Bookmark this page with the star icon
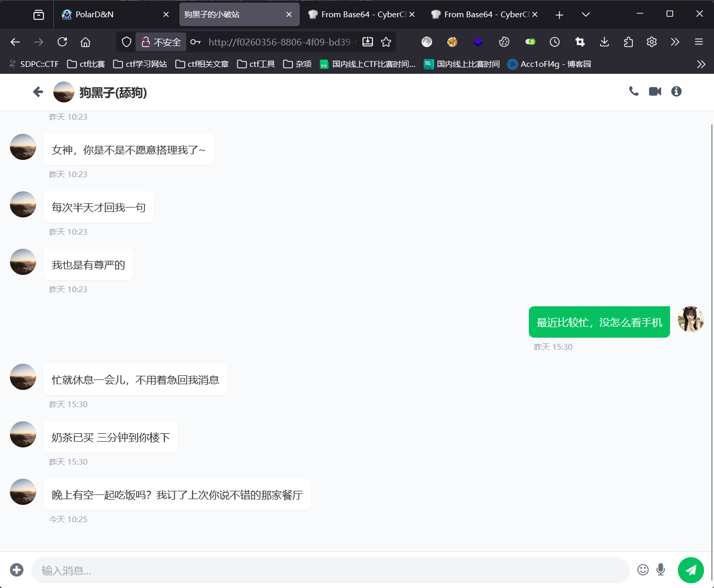 [x=386, y=42]
